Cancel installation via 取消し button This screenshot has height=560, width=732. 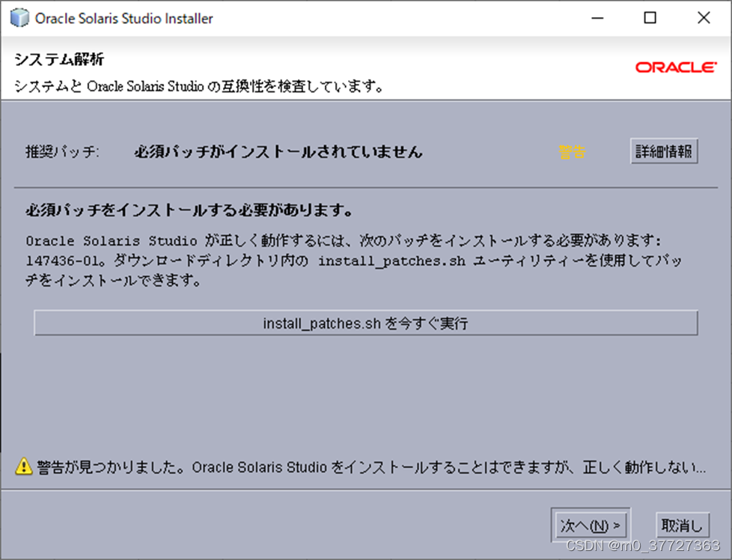682,525
